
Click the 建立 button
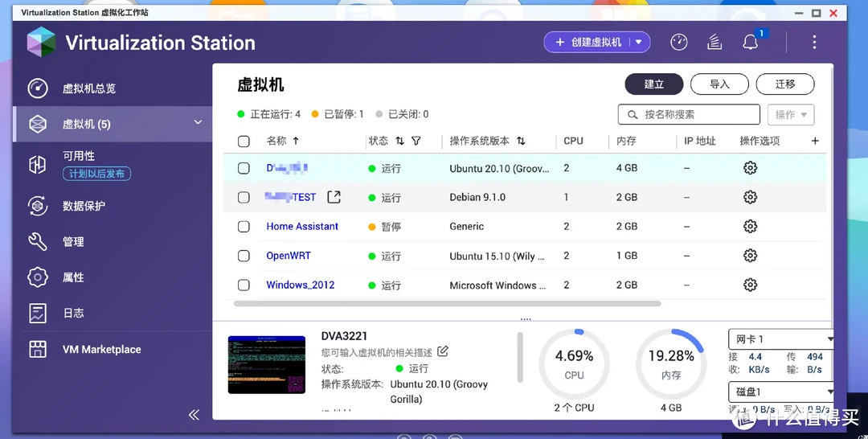coord(653,84)
